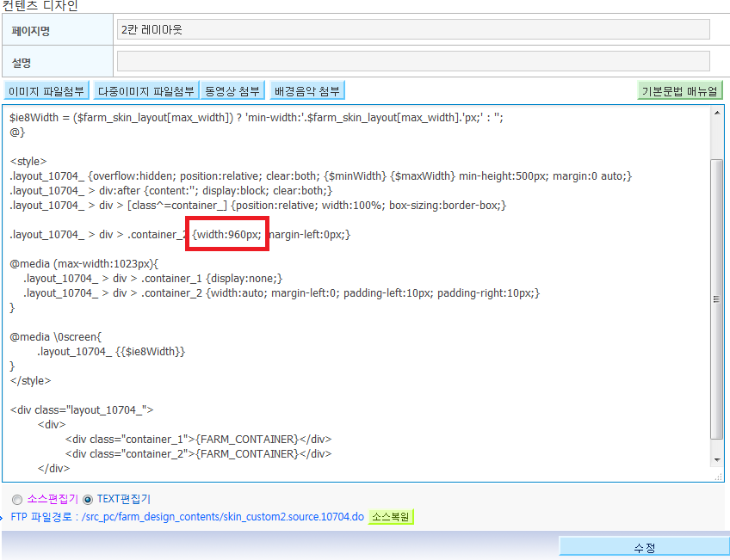Restore source with 소스복원 button
730x560 pixels.
click(x=391, y=517)
